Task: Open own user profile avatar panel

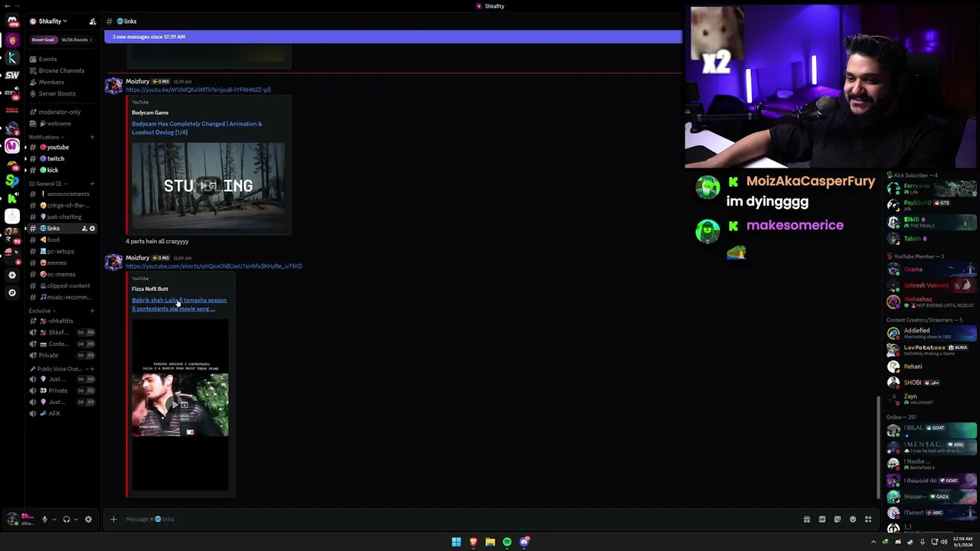Action: tap(21, 520)
